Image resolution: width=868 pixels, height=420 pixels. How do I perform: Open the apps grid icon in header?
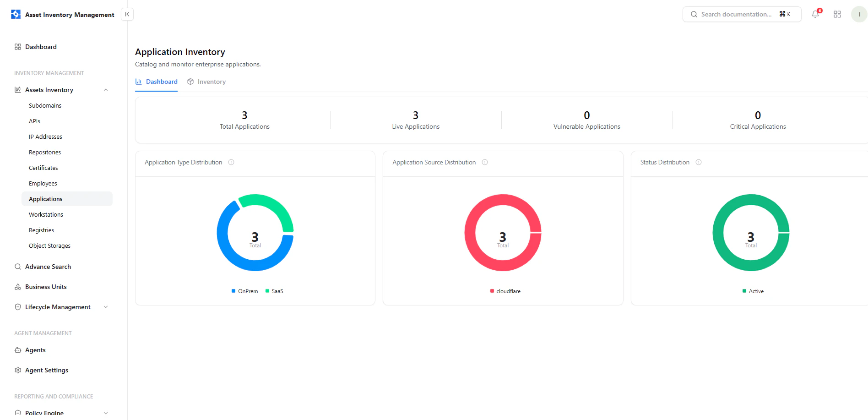(837, 14)
